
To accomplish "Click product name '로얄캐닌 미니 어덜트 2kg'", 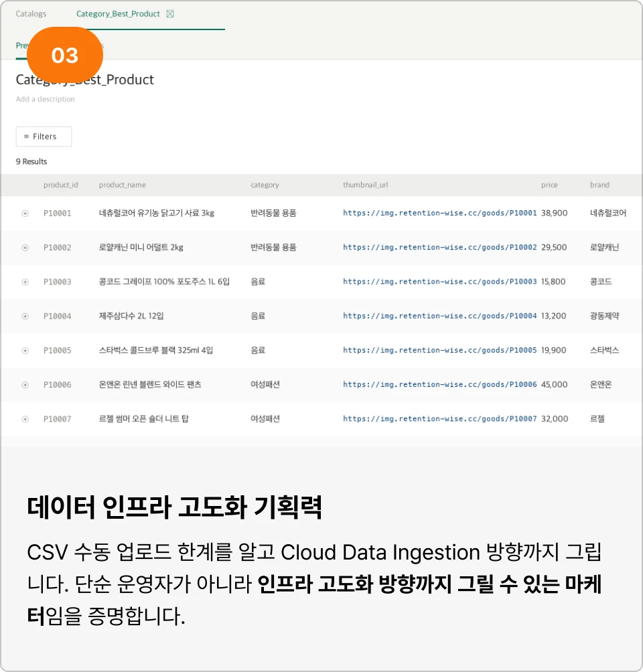I will point(141,247).
